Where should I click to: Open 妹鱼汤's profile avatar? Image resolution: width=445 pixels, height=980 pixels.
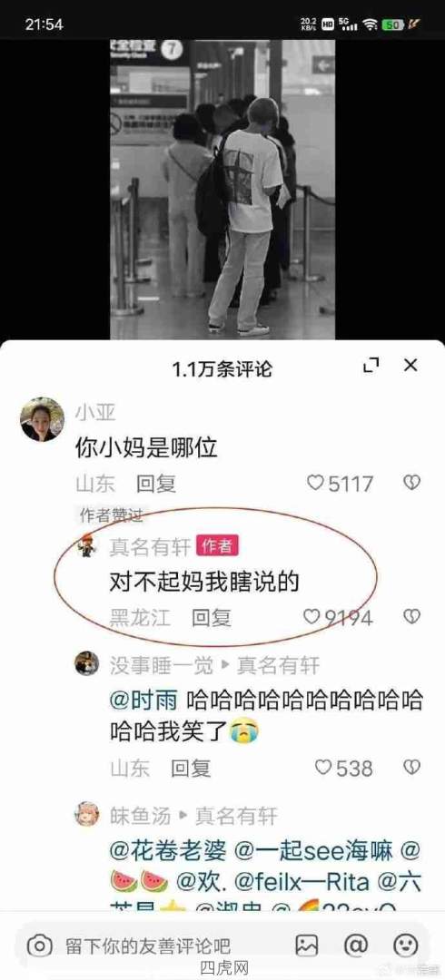86,814
